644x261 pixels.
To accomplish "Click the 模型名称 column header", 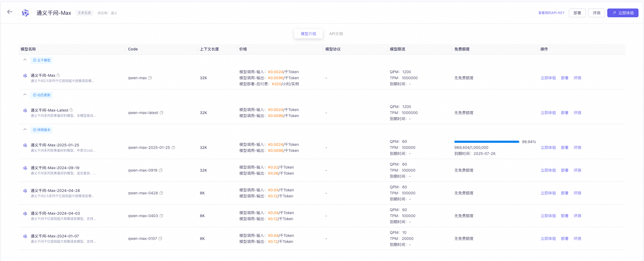I will tap(28, 49).
